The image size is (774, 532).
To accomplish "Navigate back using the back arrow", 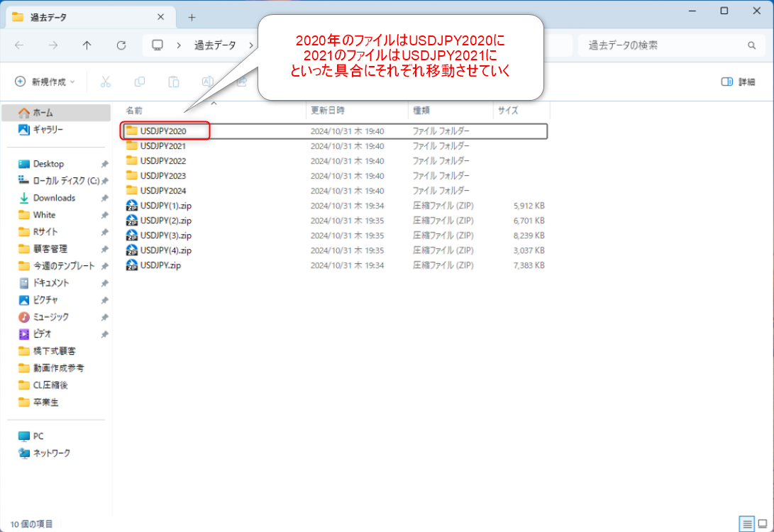I will 19,45.
